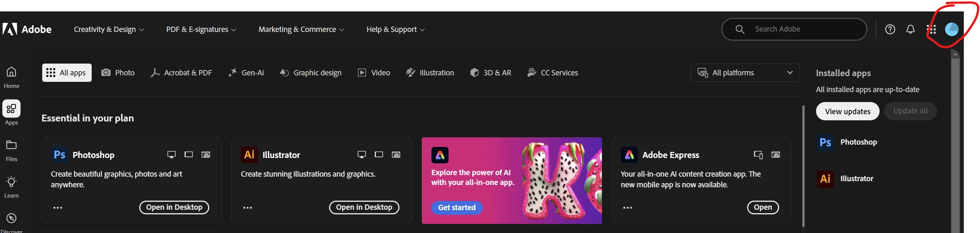980x233 pixels.
Task: Open more options on Illustrator card
Action: [x=248, y=208]
